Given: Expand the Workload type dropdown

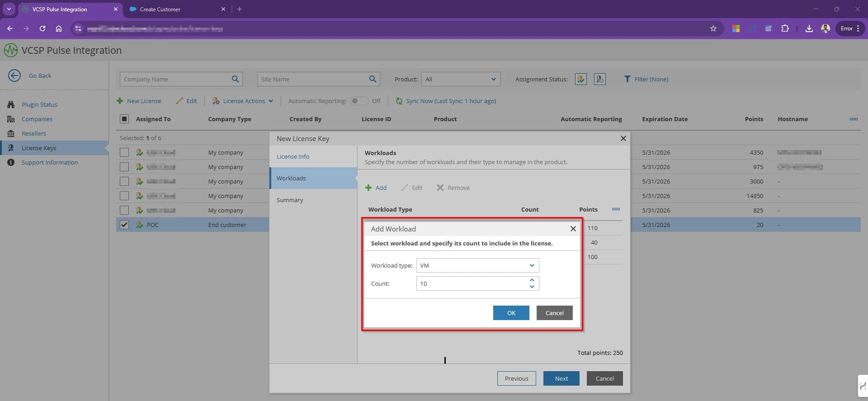Looking at the screenshot, I should 532,265.
